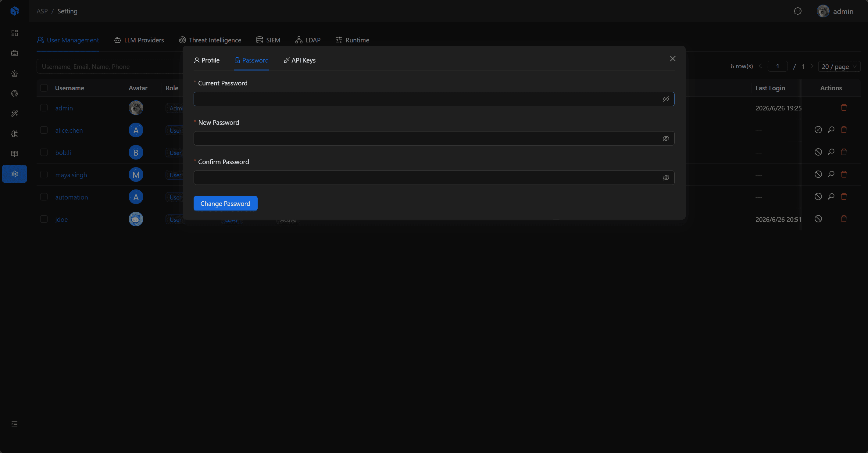The image size is (868, 453).
Task: Show the New Password with eye icon
Action: [666, 138]
